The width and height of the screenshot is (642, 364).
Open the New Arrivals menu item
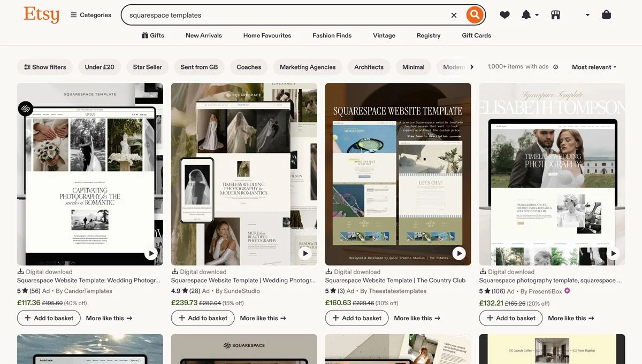click(203, 35)
